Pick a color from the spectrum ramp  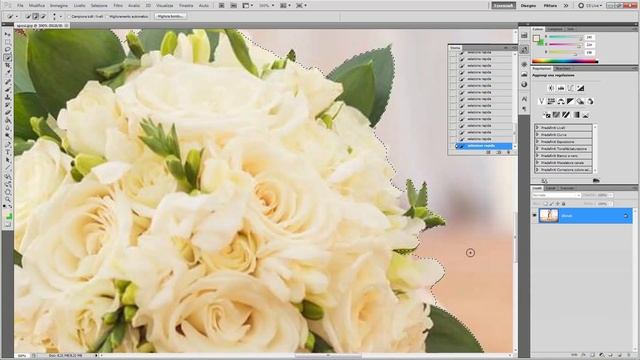(565, 61)
